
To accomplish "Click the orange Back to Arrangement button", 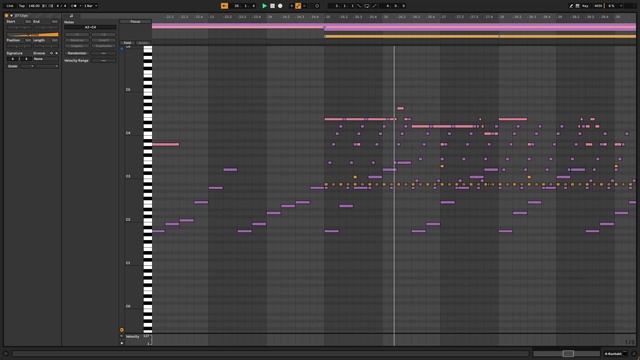I will (x=224, y=6).
